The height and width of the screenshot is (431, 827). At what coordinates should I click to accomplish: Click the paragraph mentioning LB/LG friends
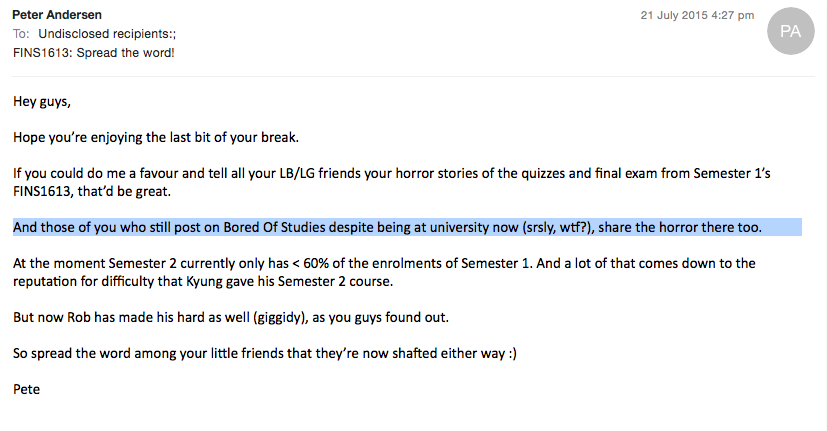391,182
